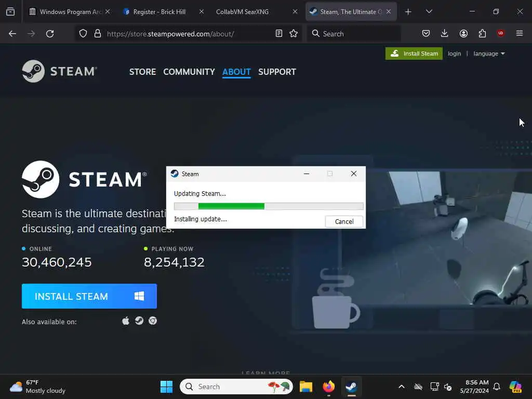
Task: Click the URL address field
Action: coord(188,34)
